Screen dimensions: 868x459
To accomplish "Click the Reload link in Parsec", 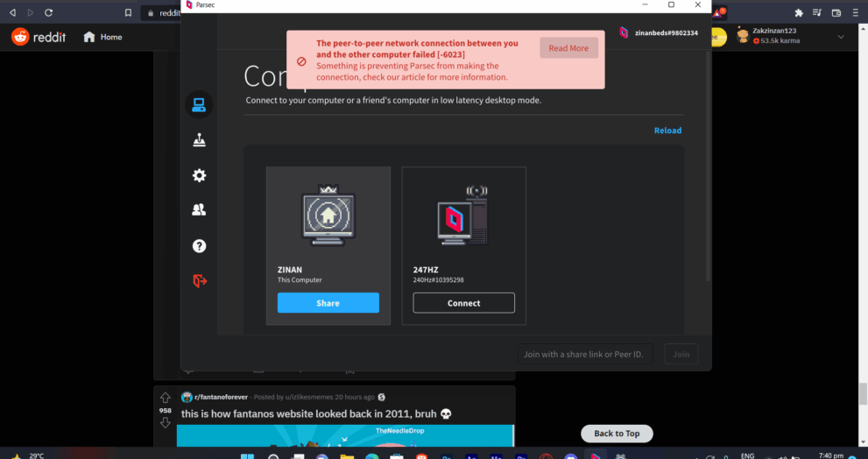I will (667, 131).
